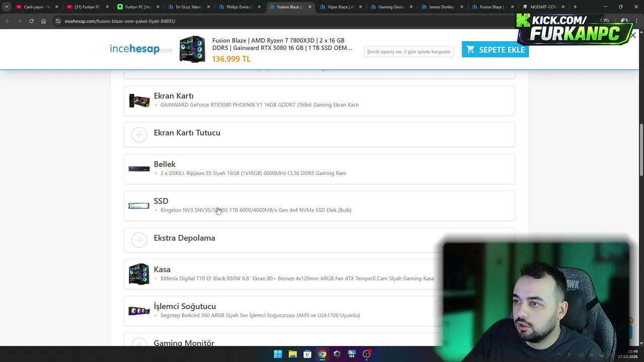644x362 pixels.
Task: Expand the Gaming Monitör plus icon
Action: point(139,343)
